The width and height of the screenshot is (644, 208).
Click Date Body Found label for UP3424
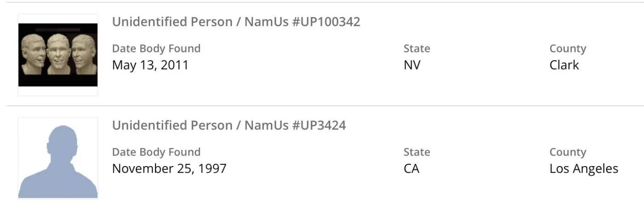click(156, 152)
